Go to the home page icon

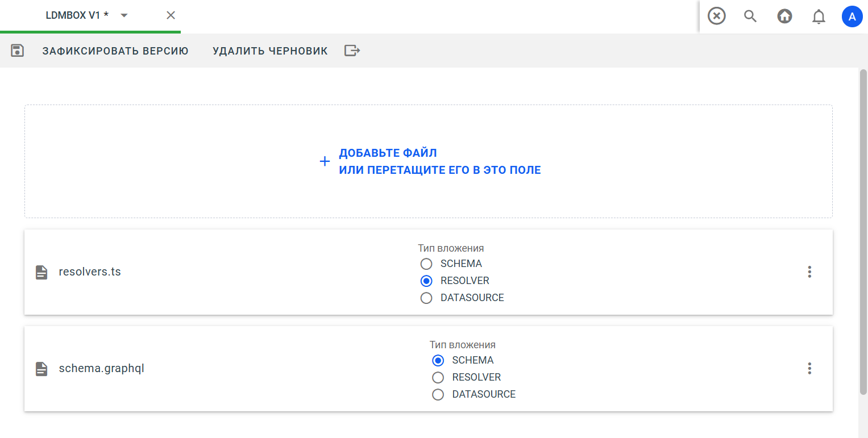click(784, 16)
